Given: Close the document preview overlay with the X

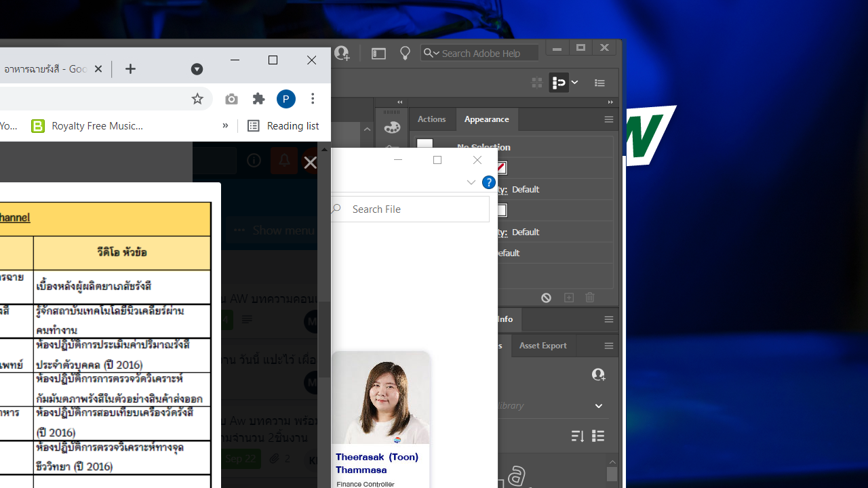Looking at the screenshot, I should (x=310, y=163).
